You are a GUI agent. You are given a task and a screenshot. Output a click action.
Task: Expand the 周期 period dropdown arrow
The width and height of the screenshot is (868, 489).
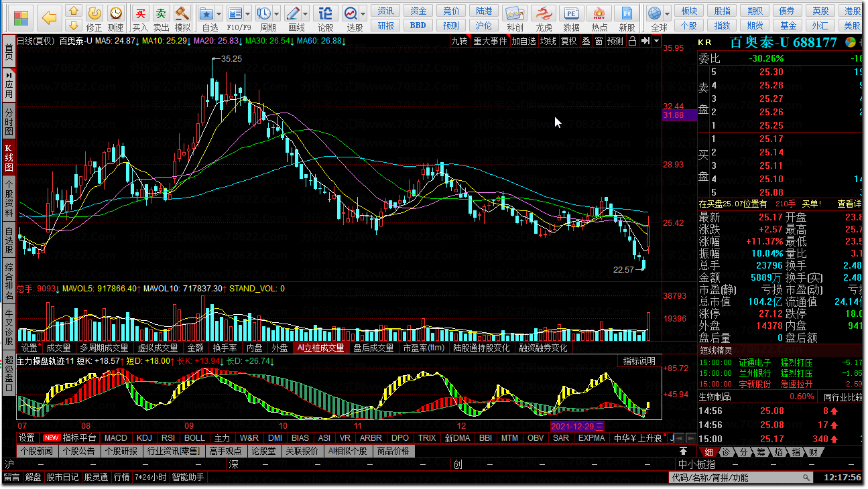pos(277,13)
